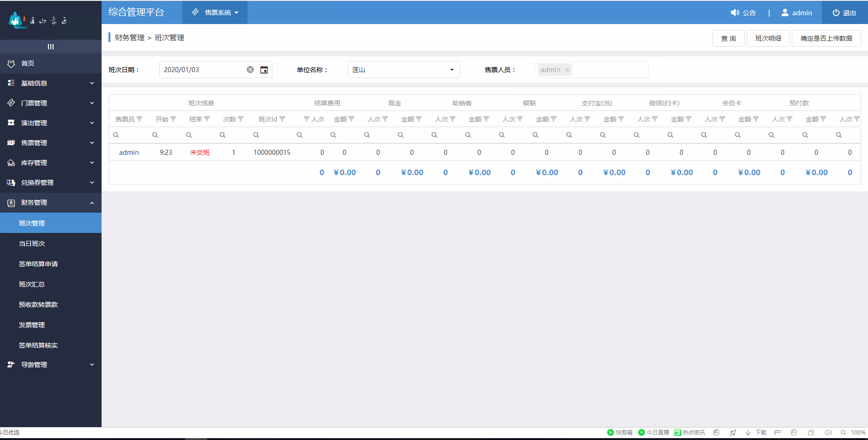Click the search magnifier under 售票员 column
This screenshot has height=440, width=868.
(116, 134)
